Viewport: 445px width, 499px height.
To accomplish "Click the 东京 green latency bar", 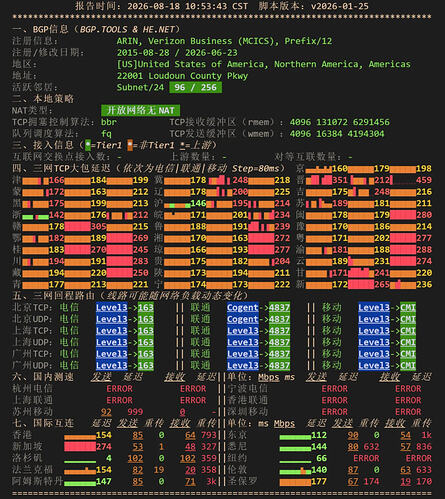I will point(295,437).
